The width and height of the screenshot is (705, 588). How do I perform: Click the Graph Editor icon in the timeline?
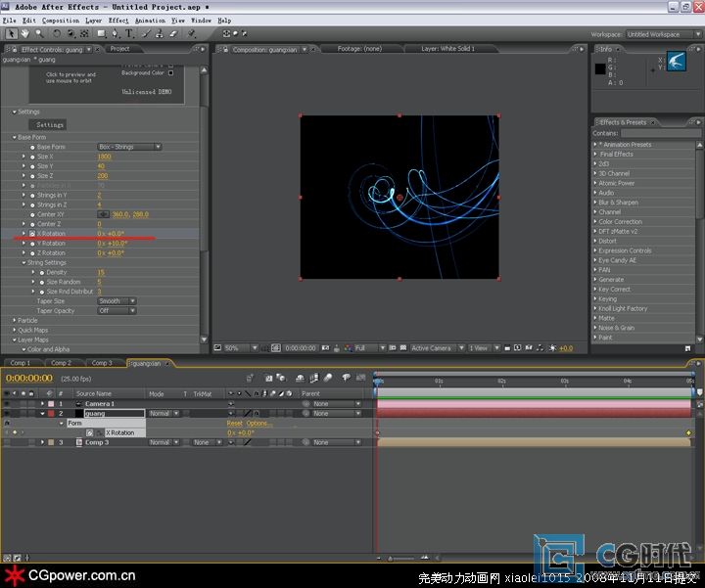360,379
